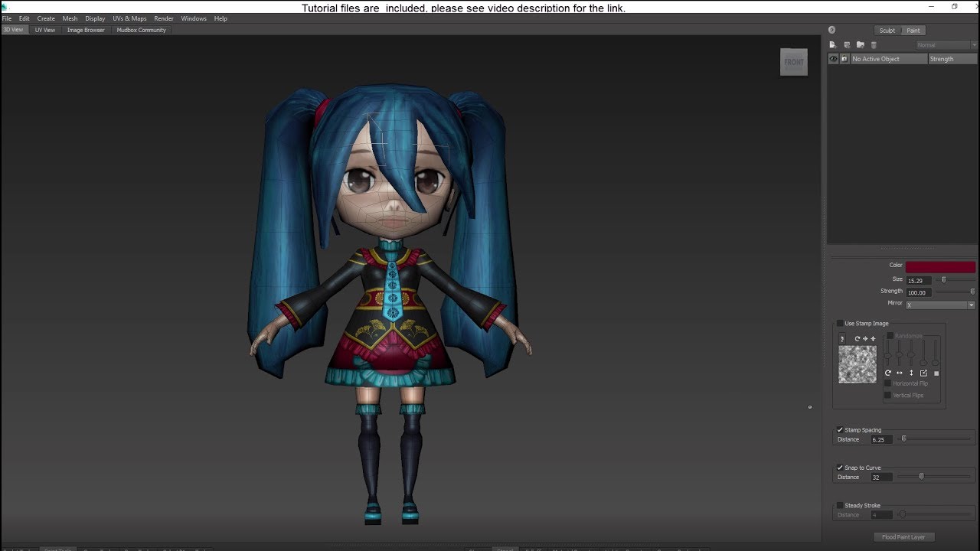This screenshot has width=980, height=551.
Task: Open the UVs & Maps menu
Action: [x=129, y=18]
